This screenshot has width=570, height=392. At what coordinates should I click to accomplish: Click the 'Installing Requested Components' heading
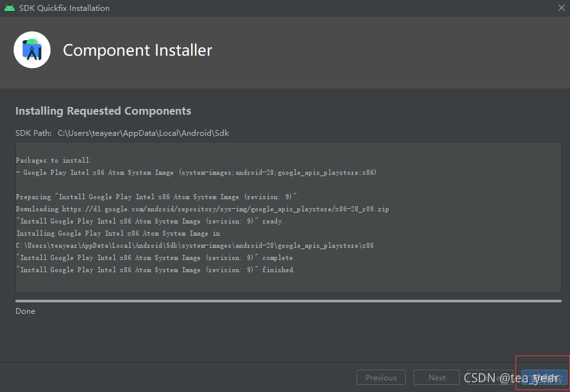pyautogui.click(x=103, y=110)
